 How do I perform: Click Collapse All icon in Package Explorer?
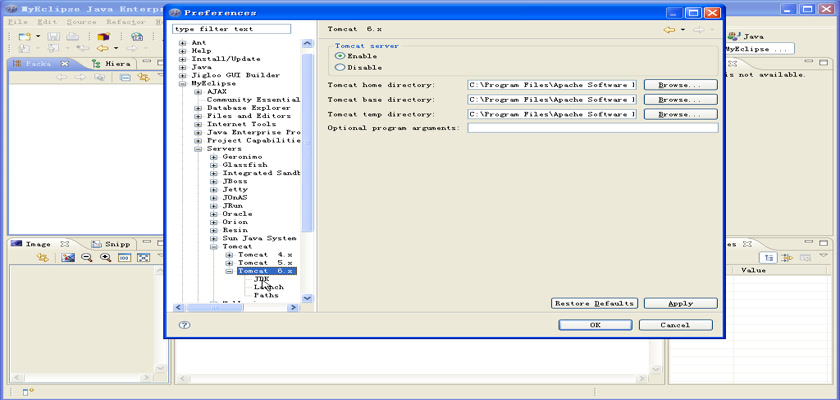coord(125,77)
